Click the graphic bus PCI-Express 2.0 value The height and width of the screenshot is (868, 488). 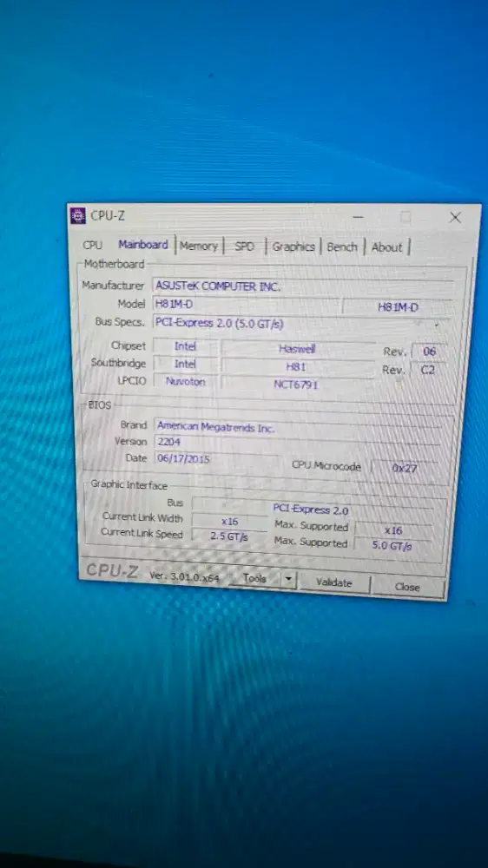click(x=312, y=508)
